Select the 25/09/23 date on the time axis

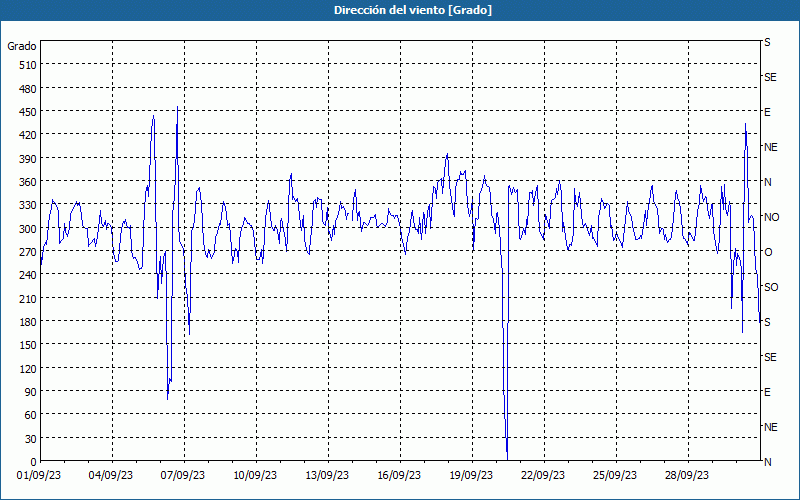tap(615, 476)
